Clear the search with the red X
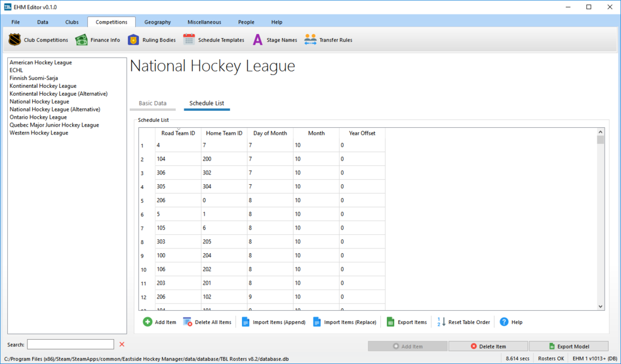 pos(122,344)
